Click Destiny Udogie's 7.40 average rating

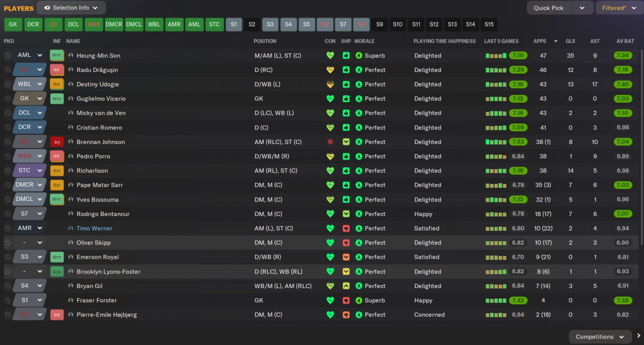click(622, 84)
